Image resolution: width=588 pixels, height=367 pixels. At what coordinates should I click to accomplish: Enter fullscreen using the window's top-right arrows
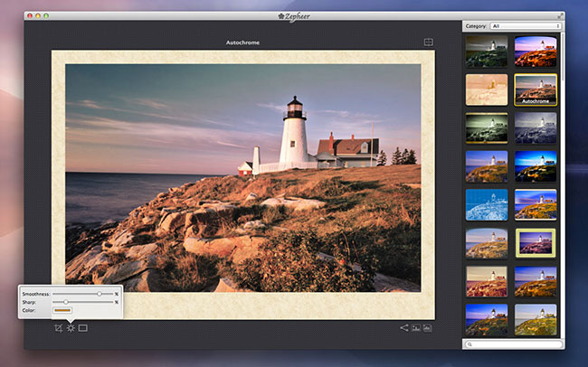point(560,15)
